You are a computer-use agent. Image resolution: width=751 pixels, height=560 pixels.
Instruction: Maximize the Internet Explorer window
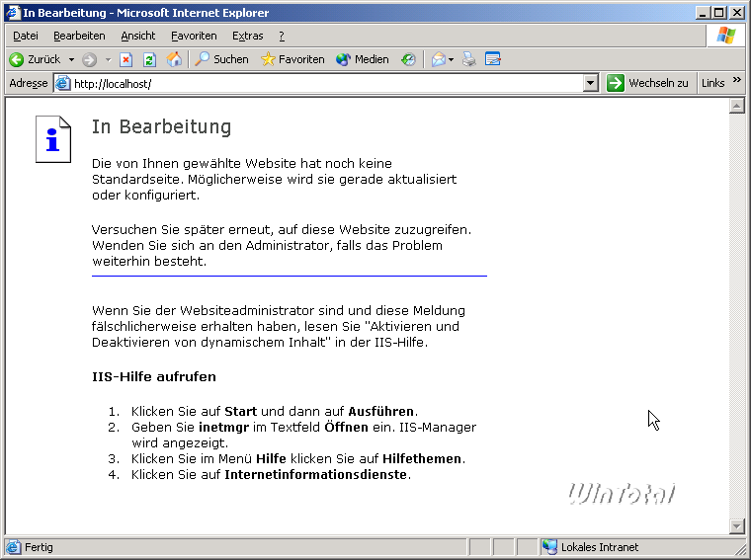719,13
